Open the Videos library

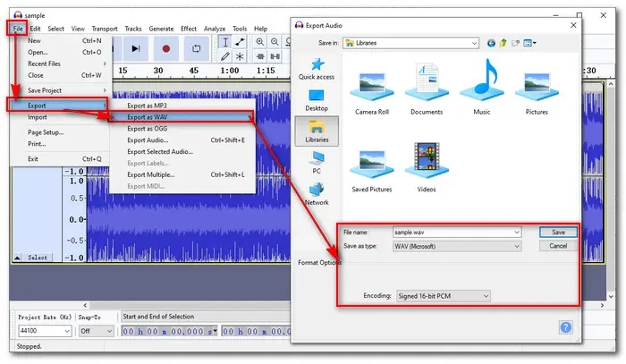tap(427, 167)
